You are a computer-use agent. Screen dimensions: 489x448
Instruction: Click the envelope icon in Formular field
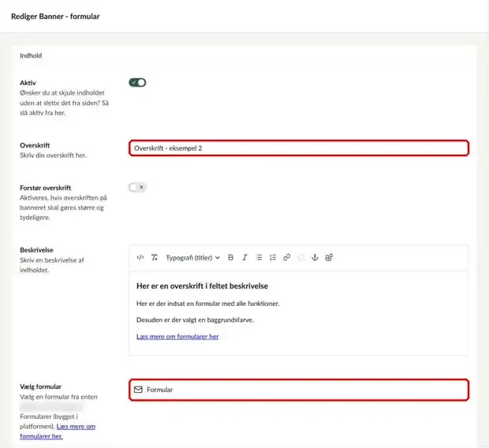click(138, 390)
